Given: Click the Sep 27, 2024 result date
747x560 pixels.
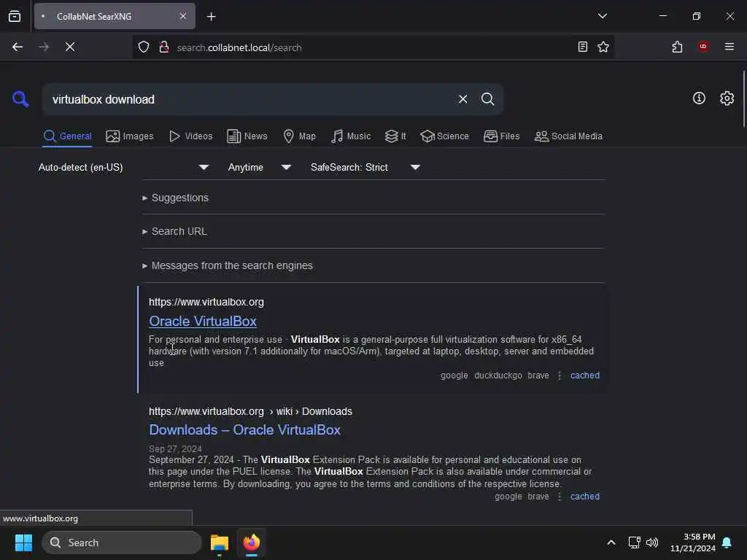Looking at the screenshot, I should 175,448.
